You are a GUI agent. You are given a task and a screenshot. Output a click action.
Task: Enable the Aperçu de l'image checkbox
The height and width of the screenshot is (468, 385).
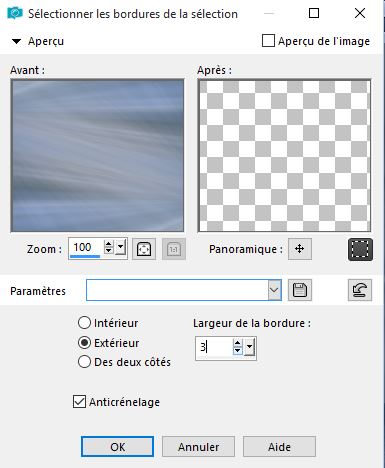point(268,41)
